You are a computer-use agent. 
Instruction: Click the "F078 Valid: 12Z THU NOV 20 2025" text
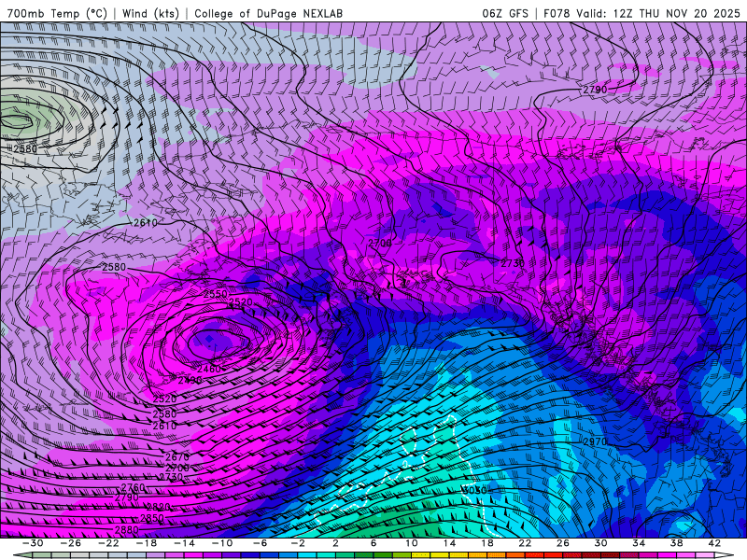coord(642,13)
